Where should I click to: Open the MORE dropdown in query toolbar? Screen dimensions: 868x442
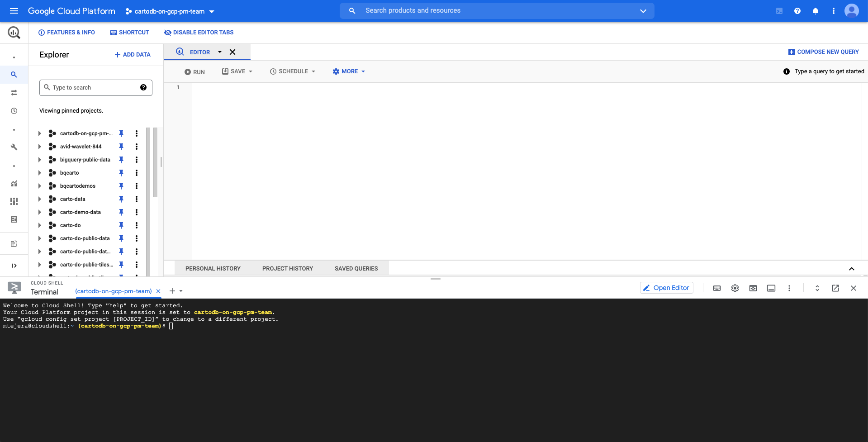click(x=349, y=71)
